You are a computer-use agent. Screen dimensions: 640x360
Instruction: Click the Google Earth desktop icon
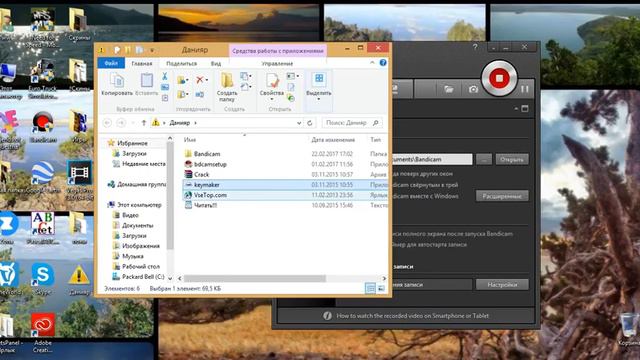pyautogui.click(x=43, y=173)
